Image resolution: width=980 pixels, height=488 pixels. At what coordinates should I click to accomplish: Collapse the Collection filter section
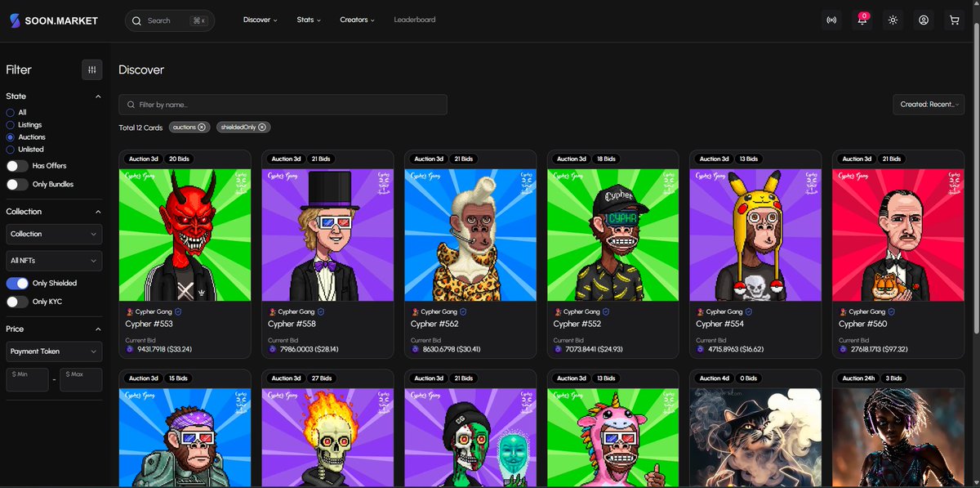tap(98, 212)
